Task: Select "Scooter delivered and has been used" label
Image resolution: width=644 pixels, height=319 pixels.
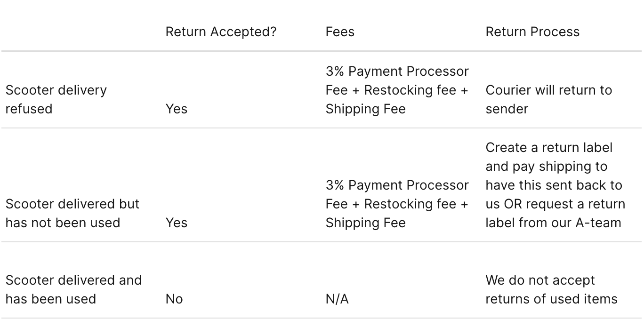Action: click(x=73, y=289)
